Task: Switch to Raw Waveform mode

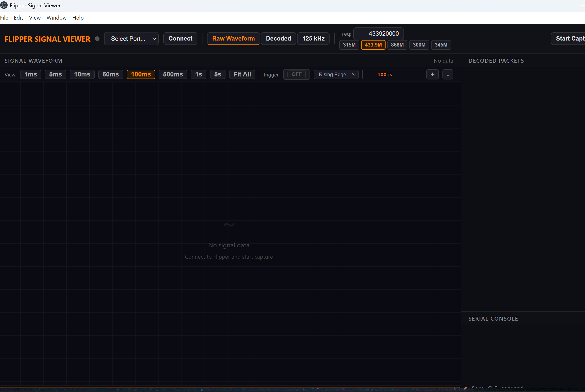Action: (233, 38)
